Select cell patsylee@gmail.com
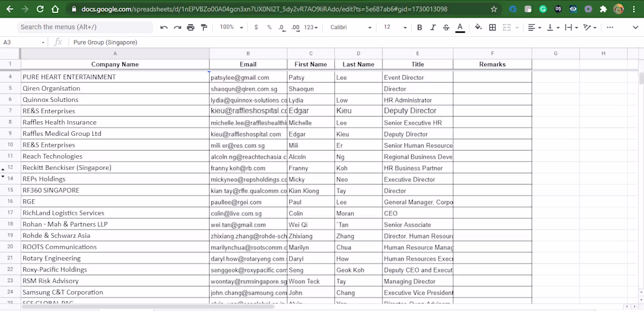This screenshot has height=311, width=644. coord(248,77)
